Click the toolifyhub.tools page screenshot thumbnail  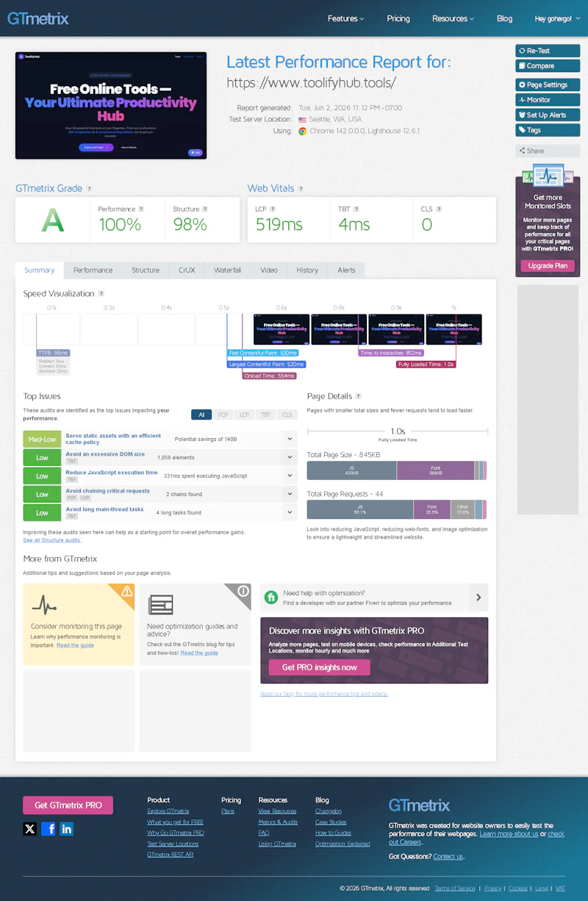click(x=111, y=105)
